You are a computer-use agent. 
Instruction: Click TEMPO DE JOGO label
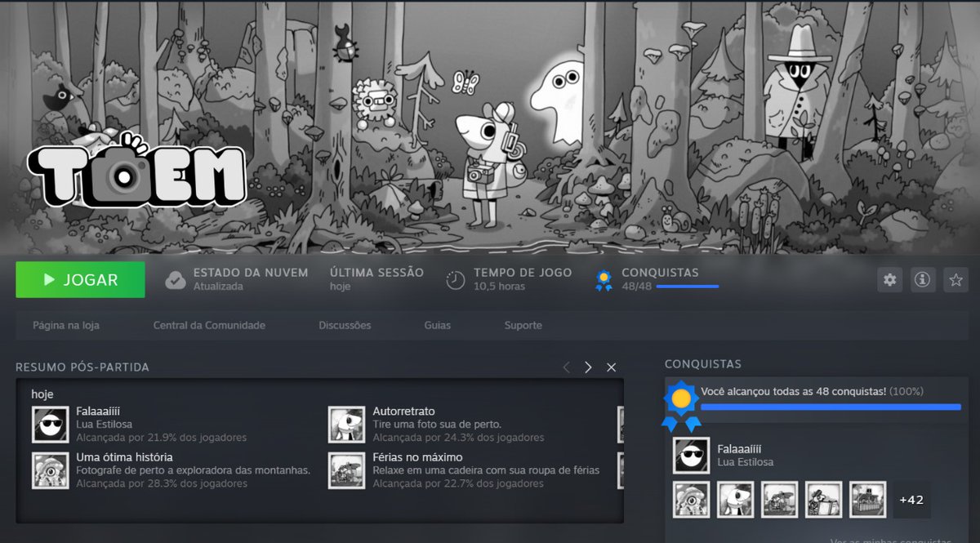click(x=523, y=273)
